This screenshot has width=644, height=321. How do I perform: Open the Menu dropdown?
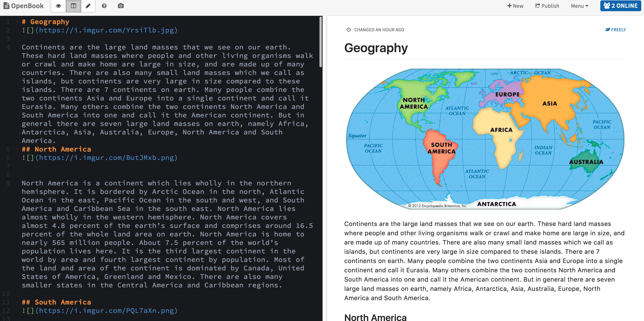[579, 6]
